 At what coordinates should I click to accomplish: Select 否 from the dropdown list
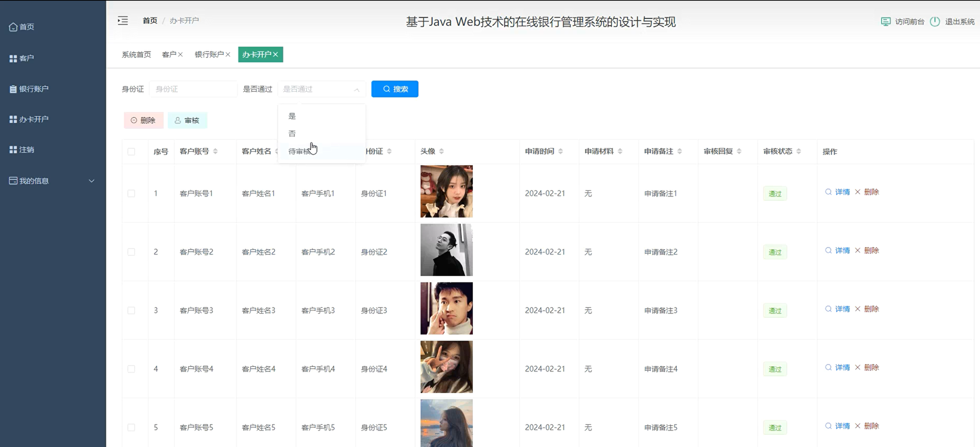click(x=322, y=134)
